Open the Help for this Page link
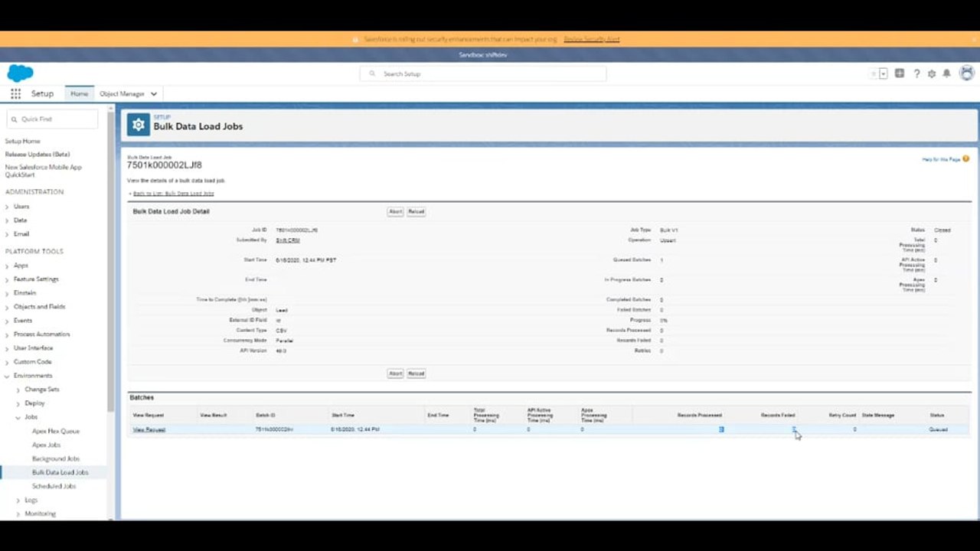The image size is (980, 551). tap(942, 159)
